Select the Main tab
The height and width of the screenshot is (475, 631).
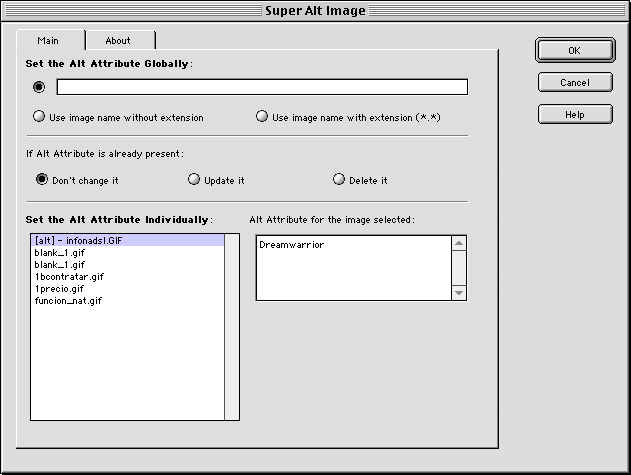point(49,40)
